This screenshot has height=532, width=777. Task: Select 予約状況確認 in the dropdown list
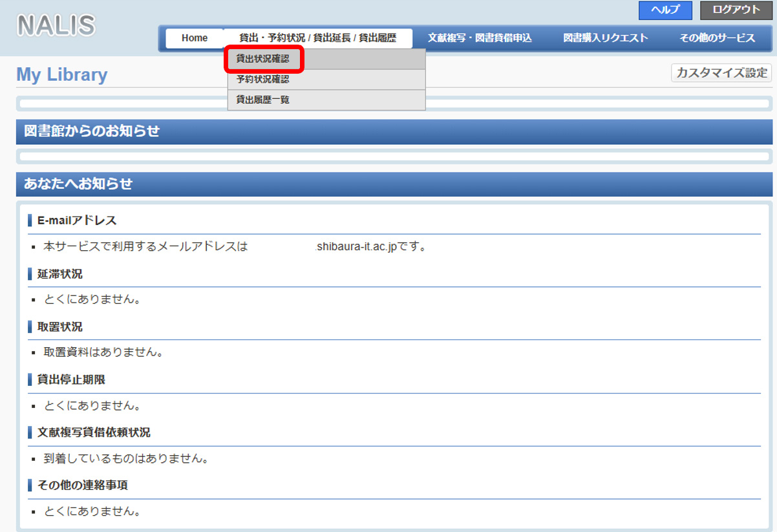pyautogui.click(x=263, y=80)
